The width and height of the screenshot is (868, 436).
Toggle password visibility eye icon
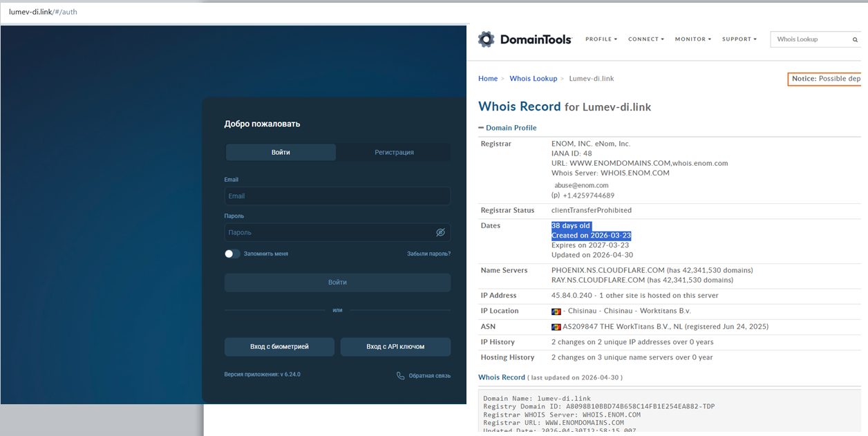(x=440, y=232)
